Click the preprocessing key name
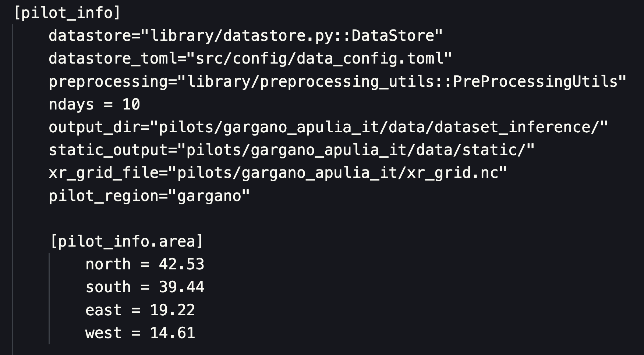 click(x=108, y=81)
